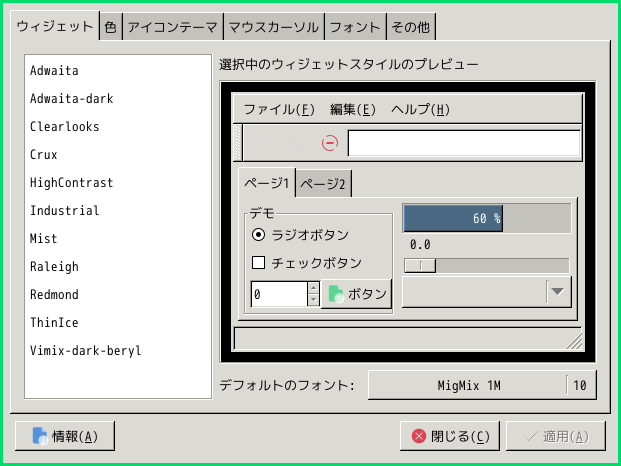The width and height of the screenshot is (621, 466).
Task: Switch to ページ2 tab in preview
Action: click(x=323, y=184)
